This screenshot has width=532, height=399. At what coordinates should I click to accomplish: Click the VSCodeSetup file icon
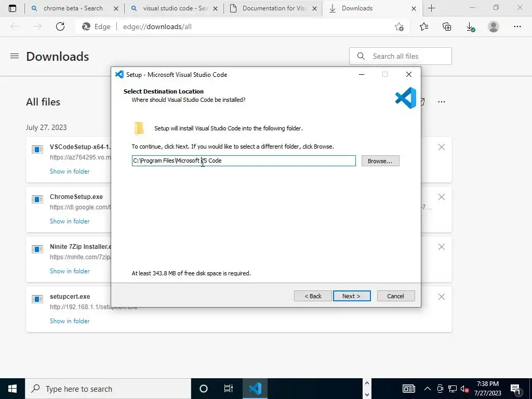(x=37, y=149)
